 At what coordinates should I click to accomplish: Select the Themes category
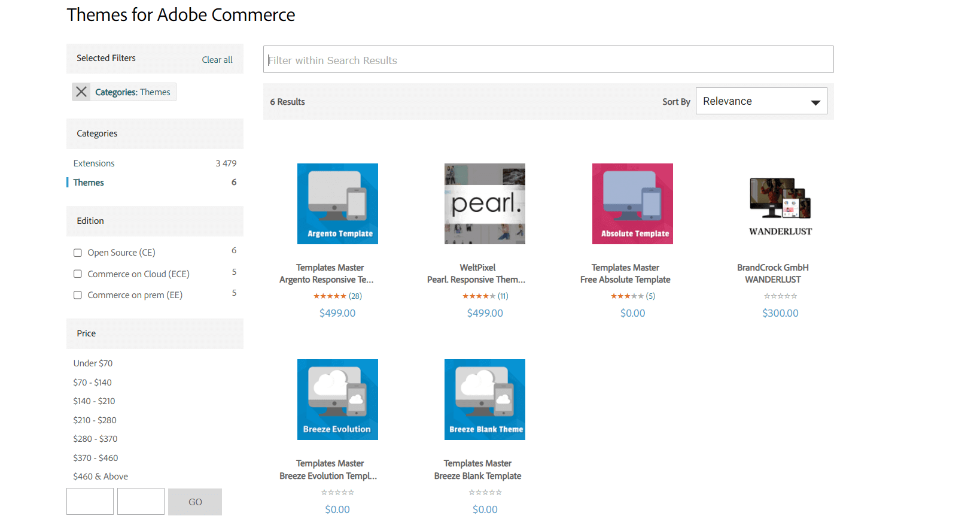[x=89, y=182]
